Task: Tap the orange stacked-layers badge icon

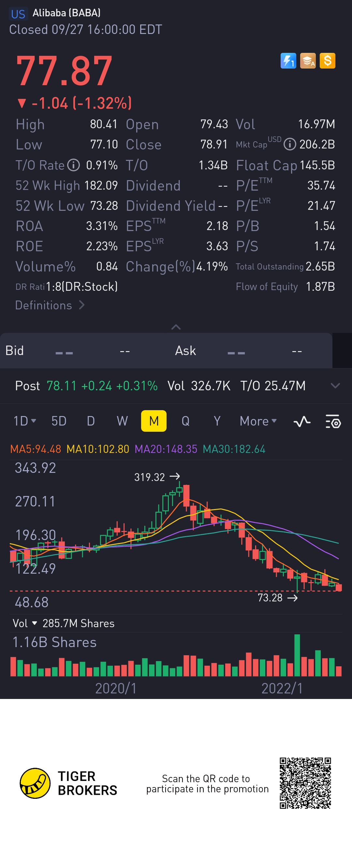Action: coord(308,61)
